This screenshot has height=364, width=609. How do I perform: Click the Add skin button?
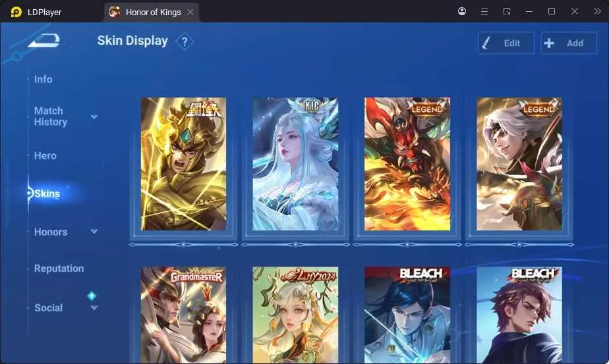coord(569,43)
